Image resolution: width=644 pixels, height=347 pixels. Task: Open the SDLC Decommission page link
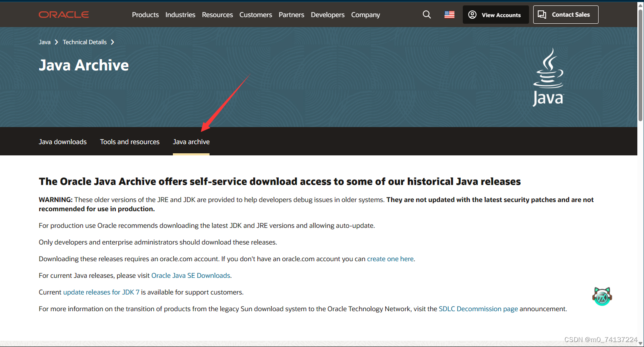pos(478,309)
